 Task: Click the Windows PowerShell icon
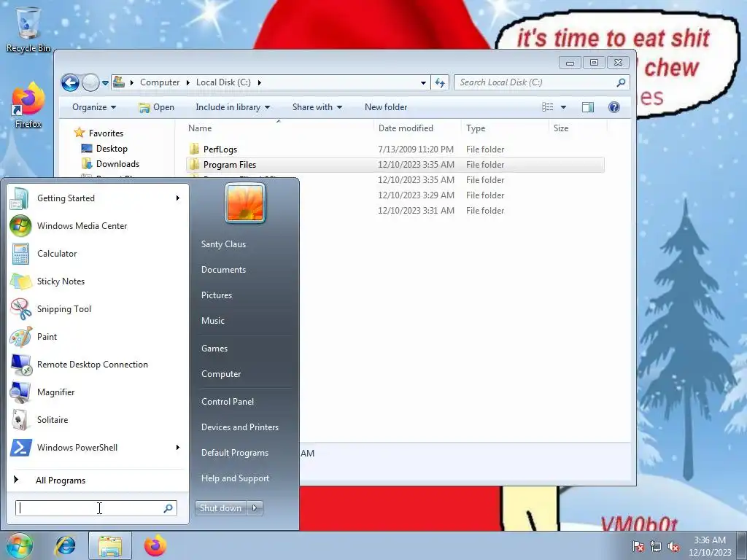tap(21, 448)
